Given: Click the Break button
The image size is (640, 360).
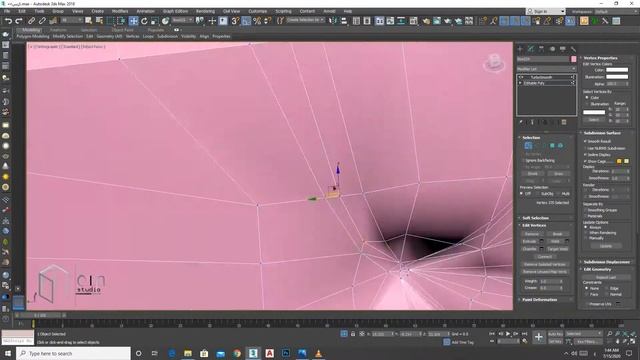Looking at the screenshot, I should pyautogui.click(x=558, y=234).
